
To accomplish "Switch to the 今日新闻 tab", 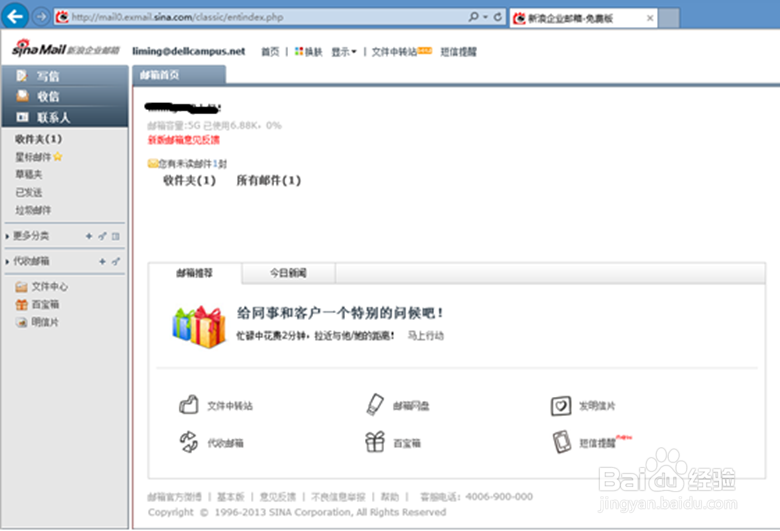I will 288,273.
